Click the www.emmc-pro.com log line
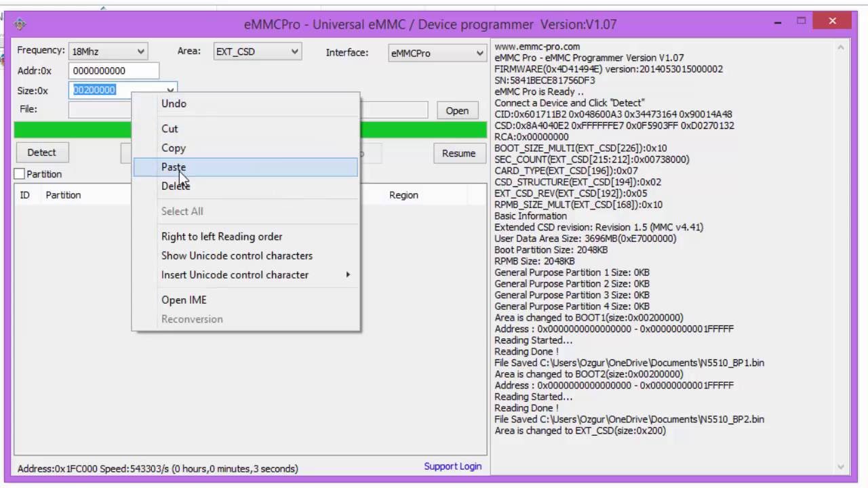Screen dimensions: 868x488 [x=537, y=47]
